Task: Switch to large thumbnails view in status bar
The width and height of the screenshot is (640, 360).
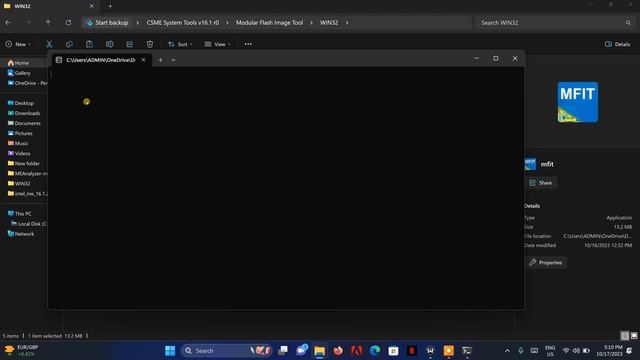Action: click(x=634, y=336)
